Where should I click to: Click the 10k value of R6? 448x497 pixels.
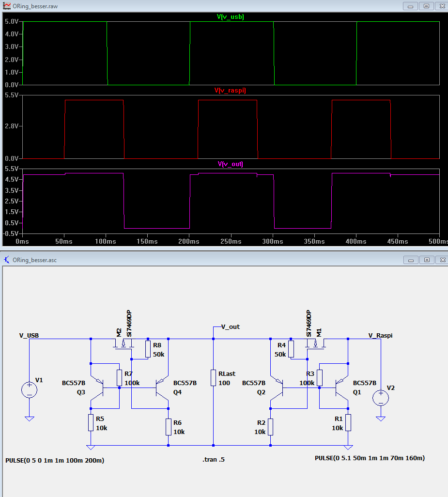(x=179, y=432)
